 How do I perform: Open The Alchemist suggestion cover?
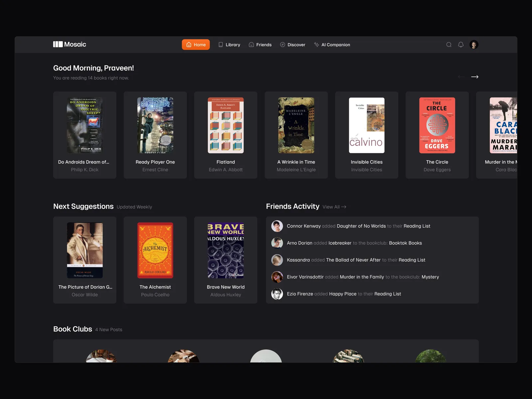coord(155,250)
